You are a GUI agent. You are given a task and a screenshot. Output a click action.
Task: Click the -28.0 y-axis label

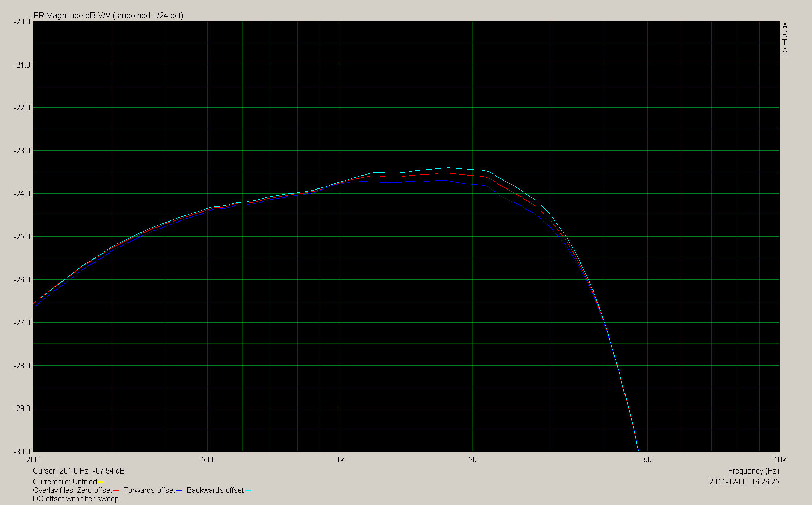22,366
